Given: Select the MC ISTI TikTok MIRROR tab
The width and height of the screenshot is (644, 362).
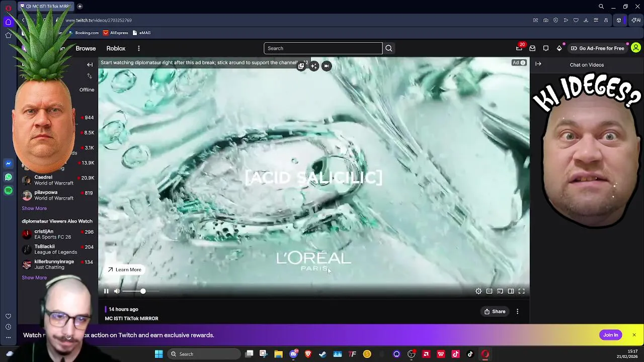Looking at the screenshot, I should (x=46, y=7).
